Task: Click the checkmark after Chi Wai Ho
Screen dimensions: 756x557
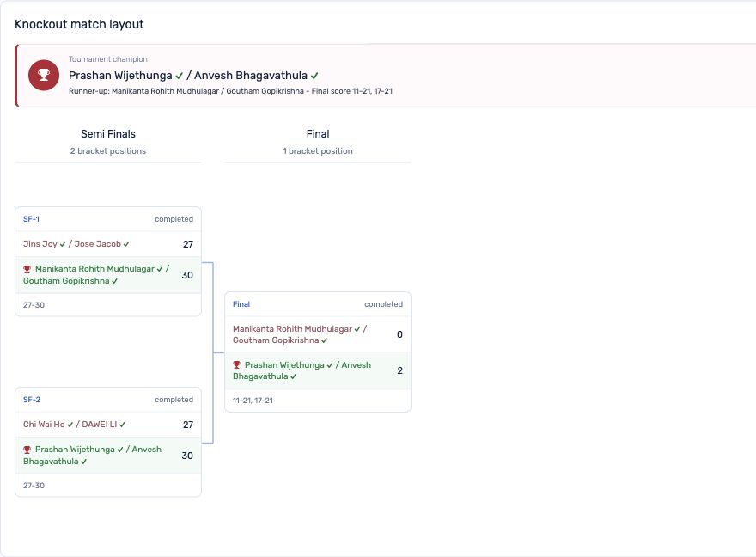Action: 70,425
